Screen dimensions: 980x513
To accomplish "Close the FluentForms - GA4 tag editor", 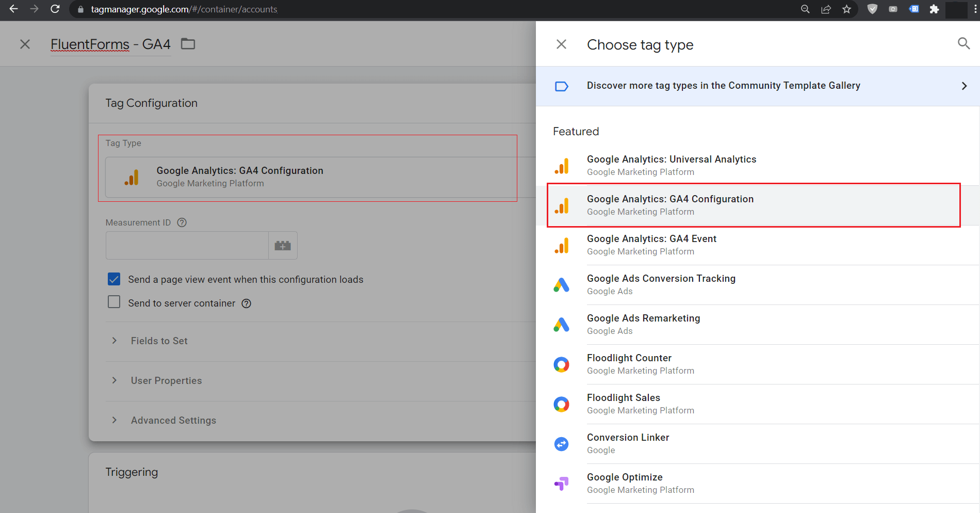I will click(x=25, y=44).
